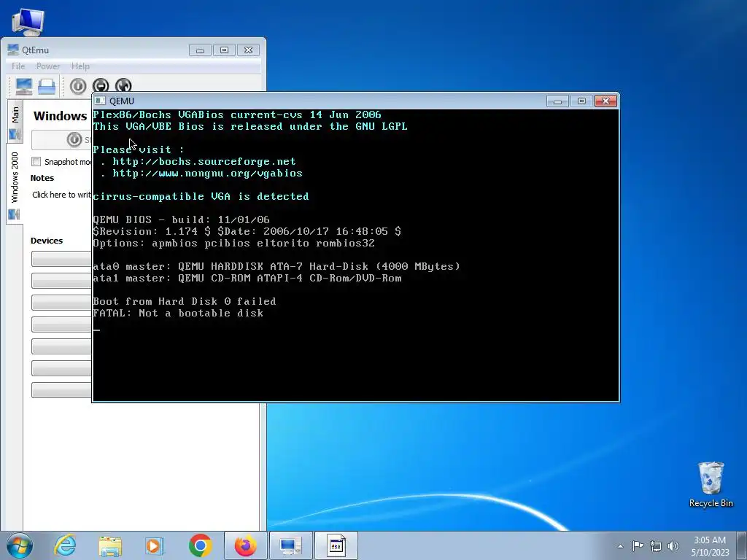Click the new virtual machine icon in QtEmu toolbar
This screenshot has width=747, height=560.
tap(24, 86)
